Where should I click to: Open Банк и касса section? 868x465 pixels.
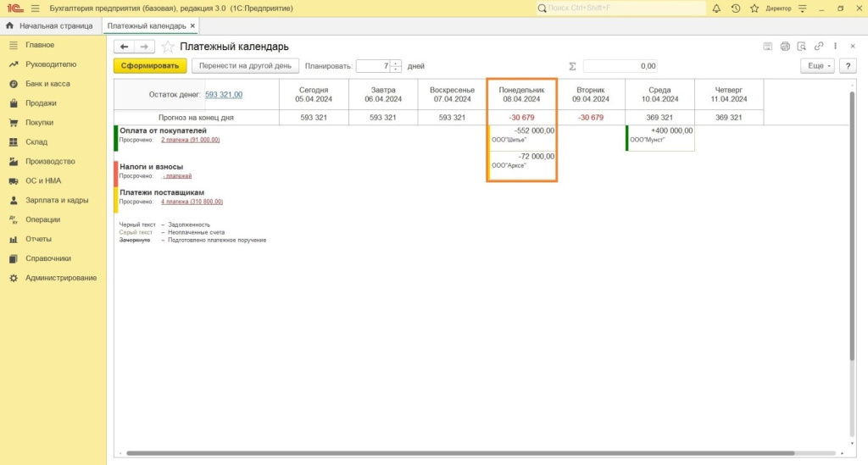tap(47, 84)
